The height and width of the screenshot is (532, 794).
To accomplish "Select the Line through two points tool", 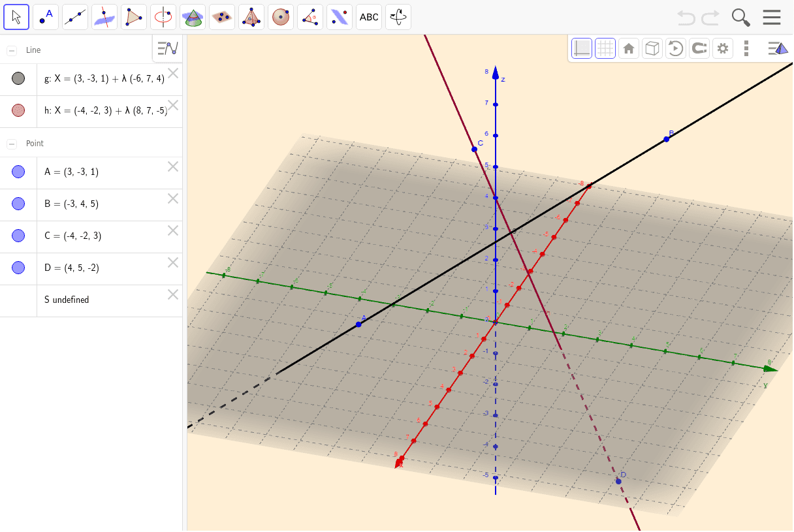I will point(75,17).
